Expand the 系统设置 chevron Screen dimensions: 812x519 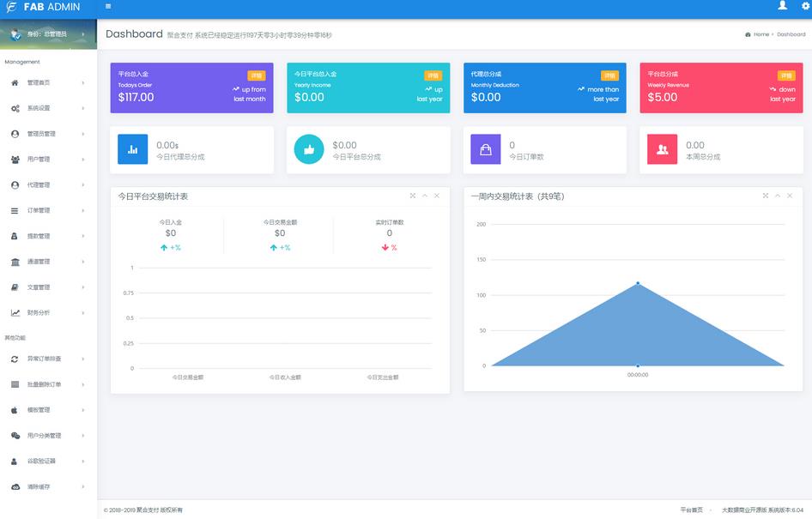83,108
